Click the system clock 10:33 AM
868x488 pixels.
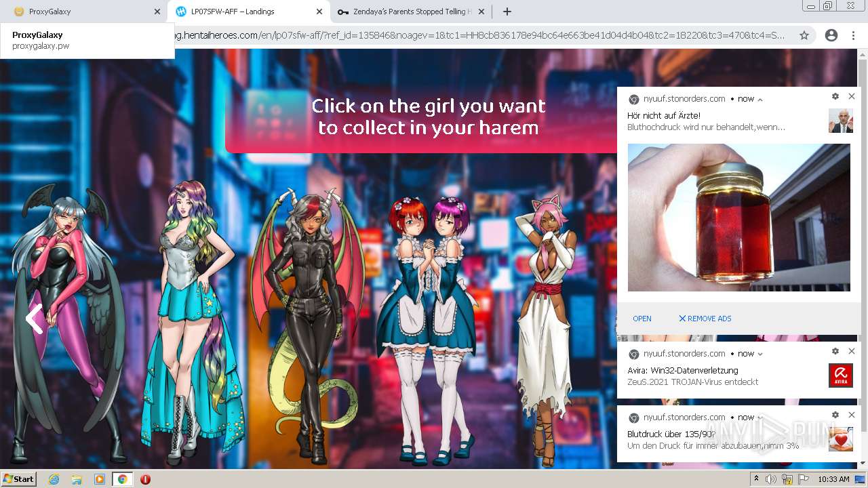pyautogui.click(x=833, y=479)
